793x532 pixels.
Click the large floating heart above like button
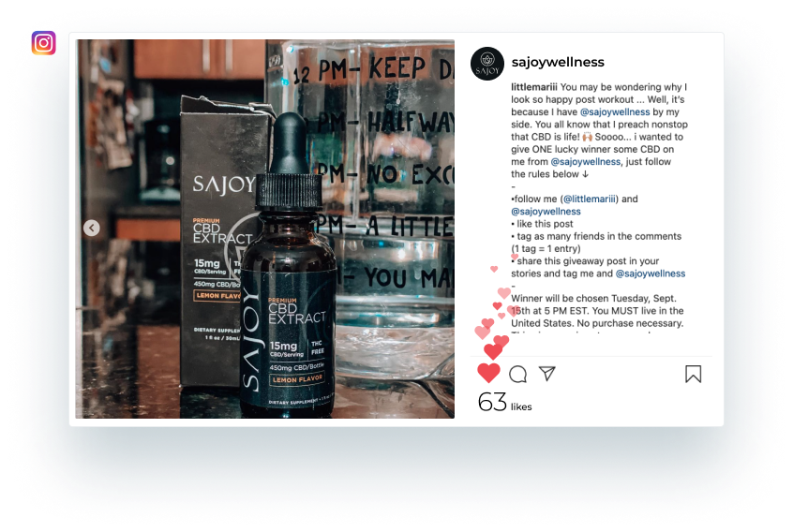point(493,350)
